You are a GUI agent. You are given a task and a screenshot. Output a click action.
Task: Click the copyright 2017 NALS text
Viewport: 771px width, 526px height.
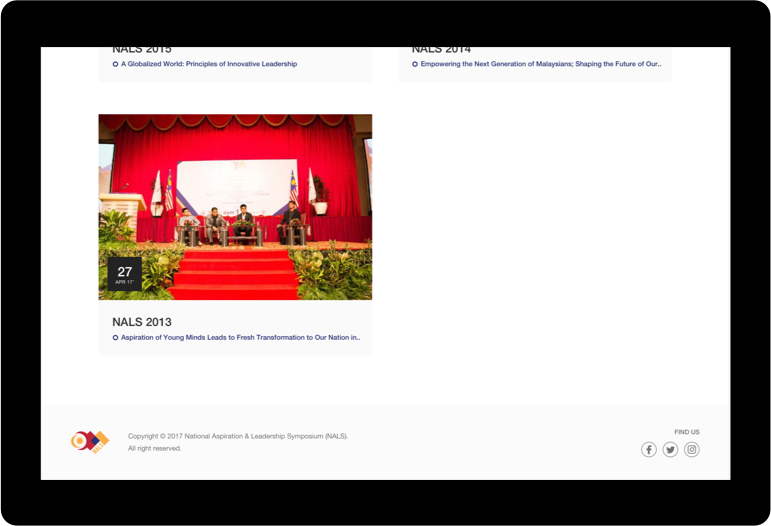click(x=238, y=436)
